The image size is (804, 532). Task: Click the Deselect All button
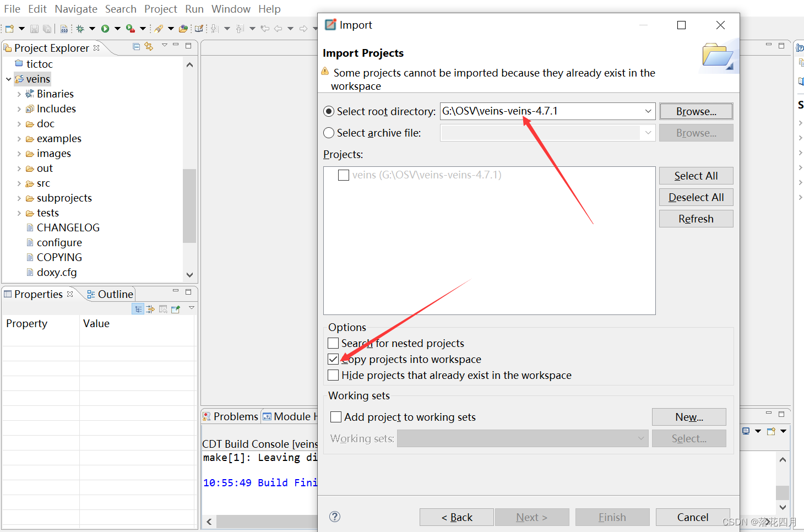point(696,197)
